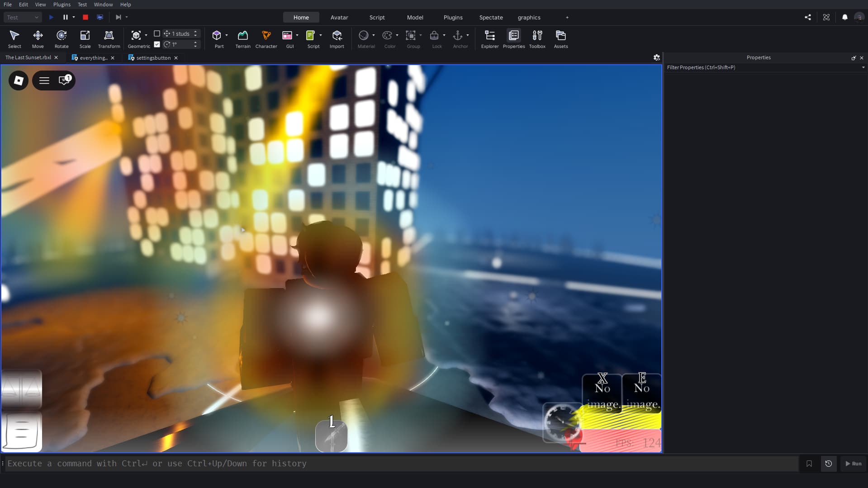
Task: Click the Geometric mode icon
Action: 136,35
